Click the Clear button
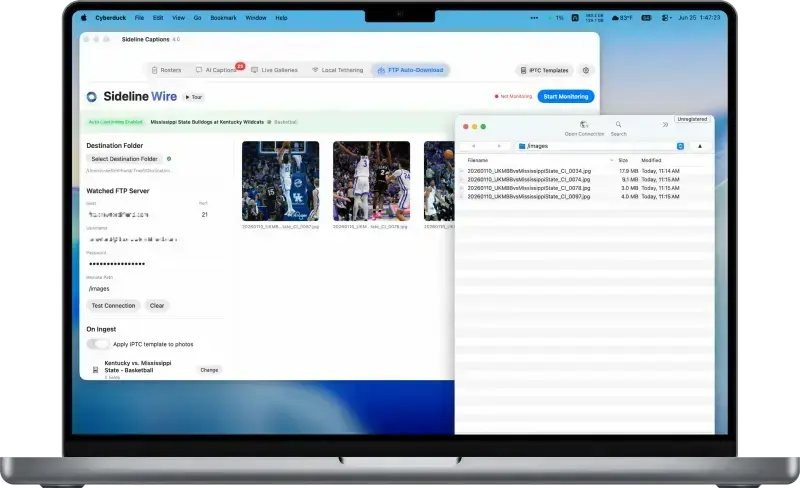The image size is (800, 488). pyautogui.click(x=157, y=305)
